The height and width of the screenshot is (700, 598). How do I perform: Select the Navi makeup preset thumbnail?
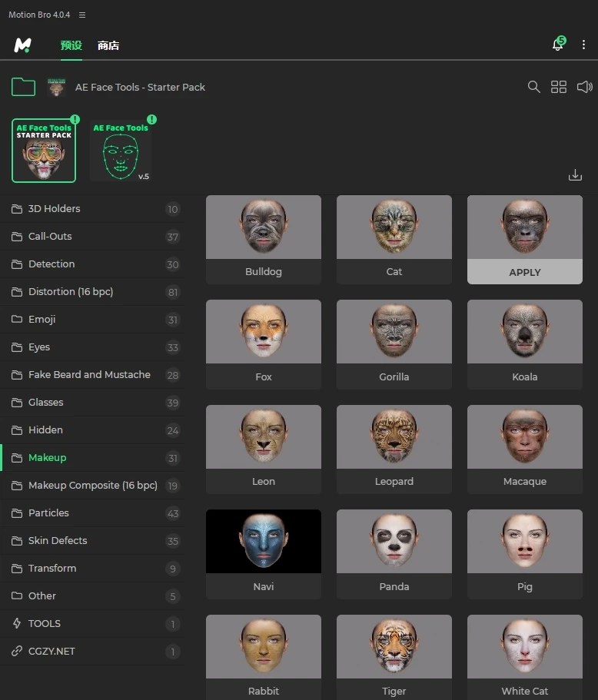click(x=264, y=542)
